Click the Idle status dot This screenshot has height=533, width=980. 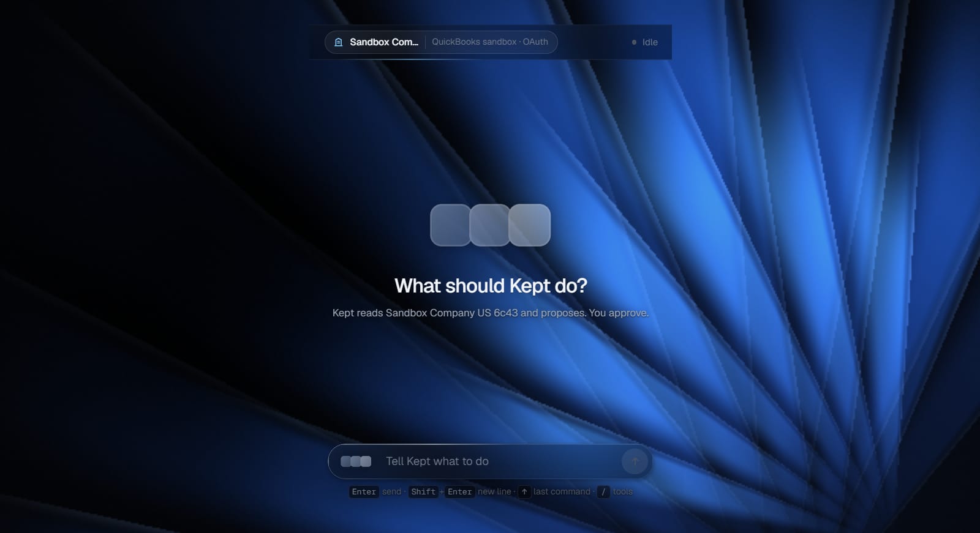click(x=634, y=42)
